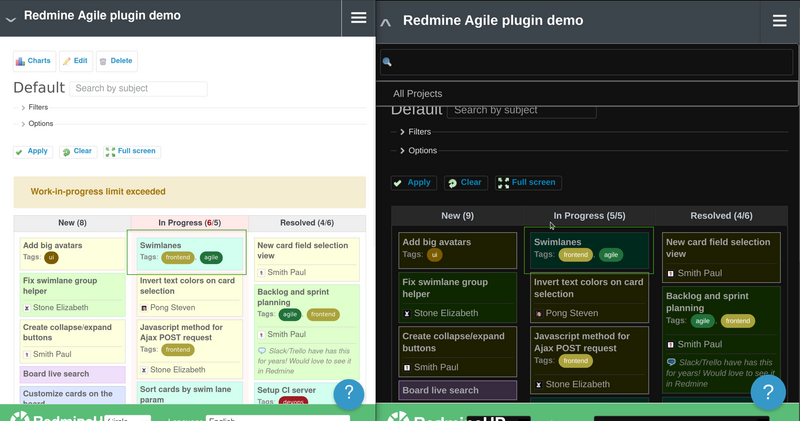Select All Projects in the dark dropdown
The image size is (800, 421).
[x=417, y=94]
